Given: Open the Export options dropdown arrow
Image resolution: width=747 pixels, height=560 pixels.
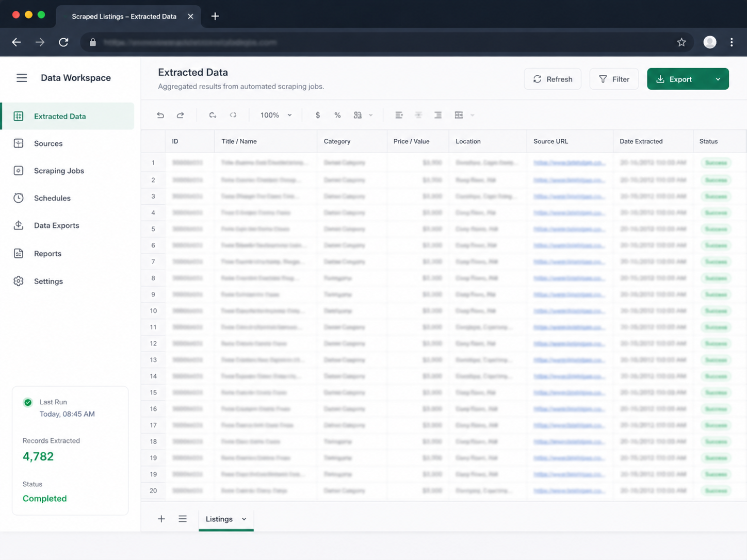Looking at the screenshot, I should [x=718, y=79].
